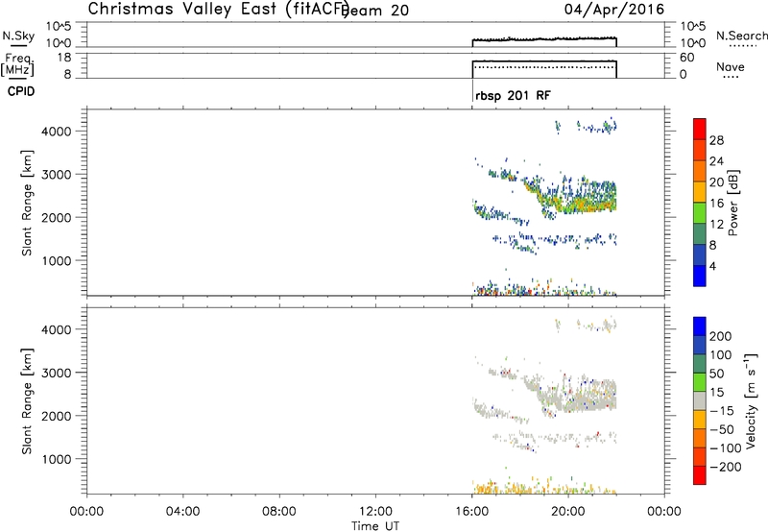Click the red bottom segment of velocity colorbar

coord(700,475)
